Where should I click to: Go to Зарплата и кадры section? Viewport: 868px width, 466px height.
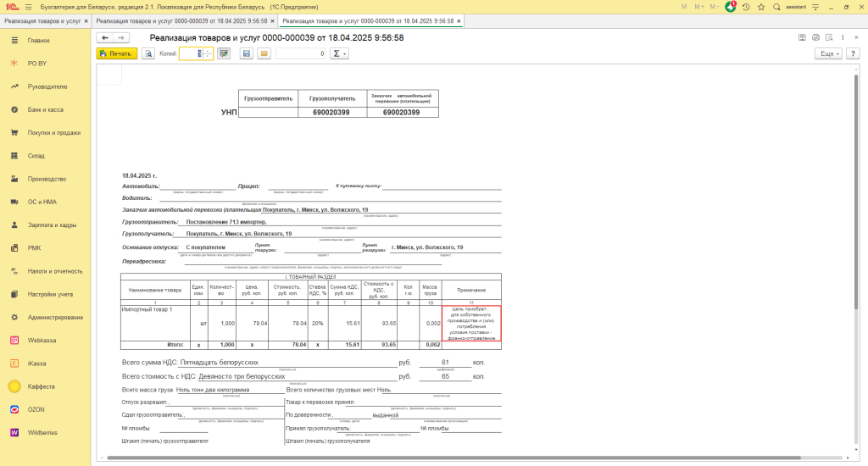pyautogui.click(x=46, y=225)
